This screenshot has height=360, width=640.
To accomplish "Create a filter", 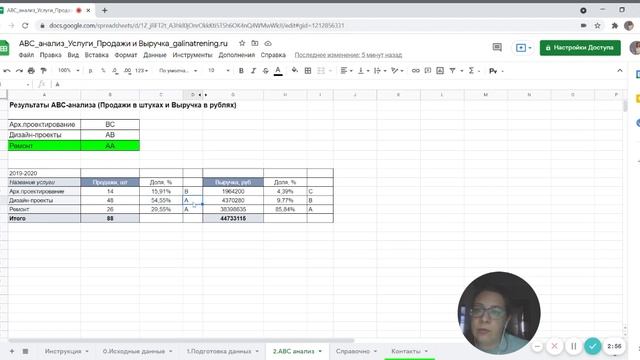I will pyautogui.click(x=452, y=71).
